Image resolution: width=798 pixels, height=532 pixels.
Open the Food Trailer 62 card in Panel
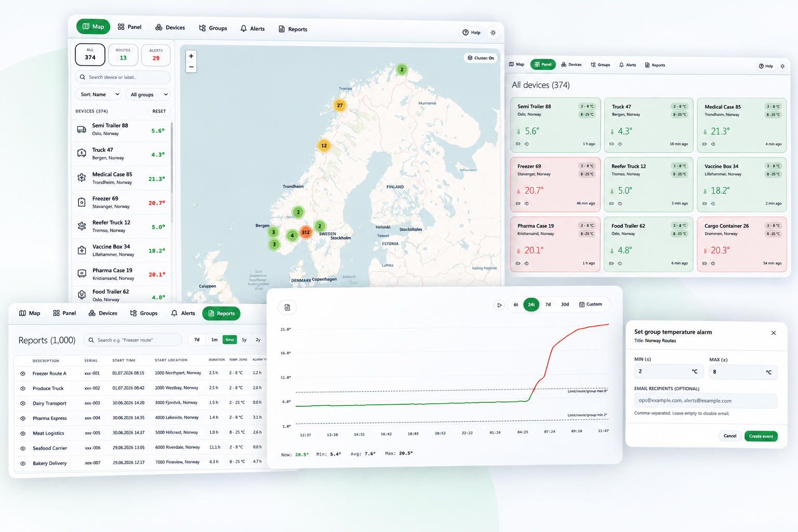coord(649,245)
